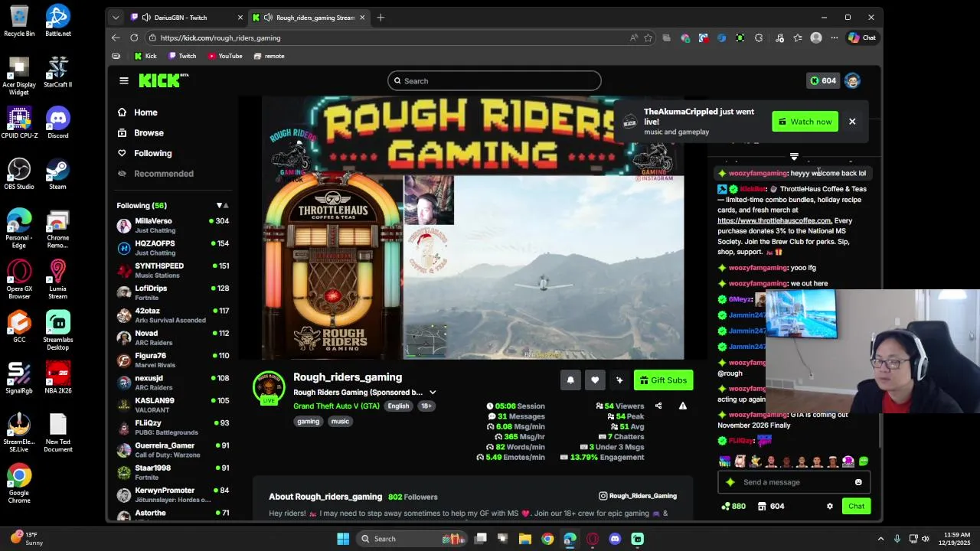This screenshot has height=551, width=980.
Task: Open the 604 shop icon below chat
Action: [771, 506]
